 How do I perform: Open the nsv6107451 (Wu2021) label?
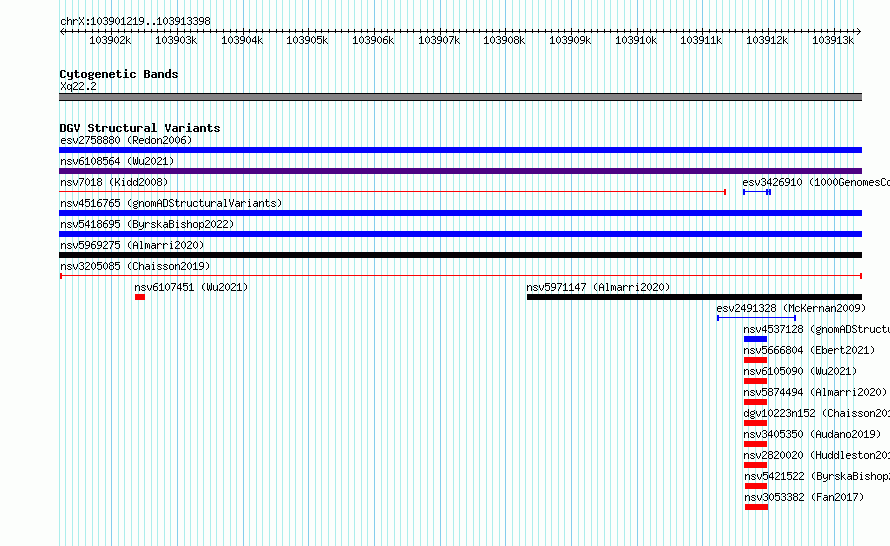click(x=191, y=287)
